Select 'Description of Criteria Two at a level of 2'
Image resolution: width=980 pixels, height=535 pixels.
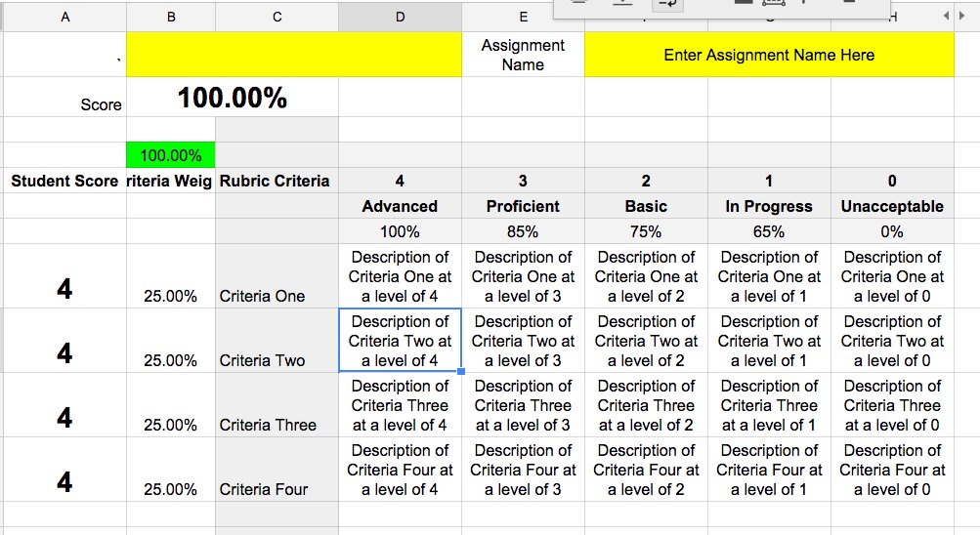tap(646, 340)
